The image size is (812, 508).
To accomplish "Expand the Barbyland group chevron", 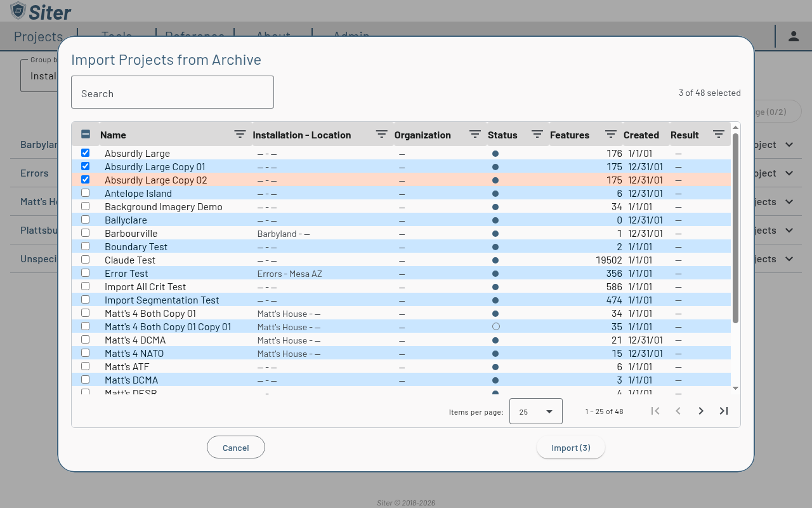I will click(x=789, y=145).
